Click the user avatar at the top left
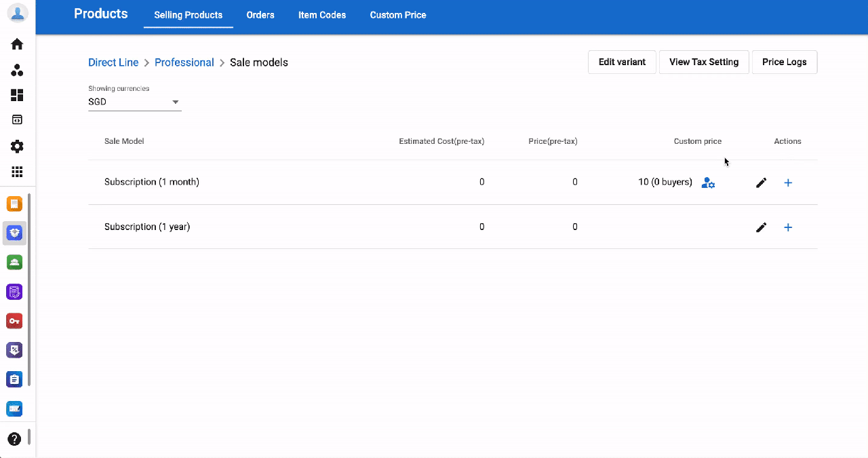This screenshot has width=868, height=458. (x=18, y=14)
